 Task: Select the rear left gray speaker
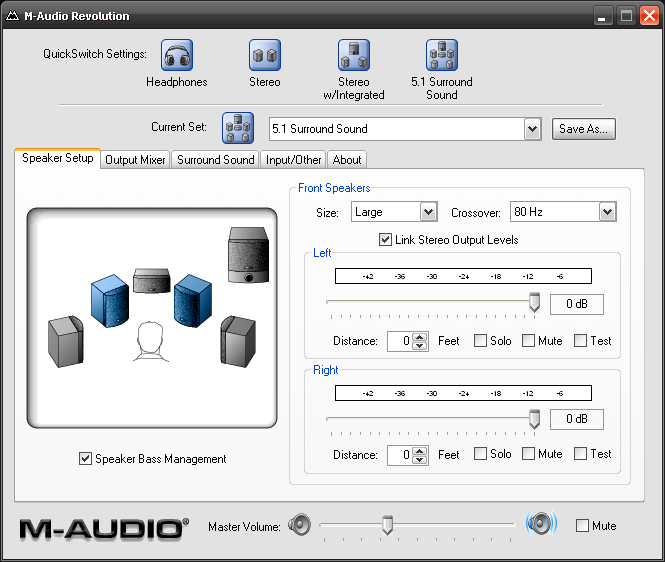(66, 341)
